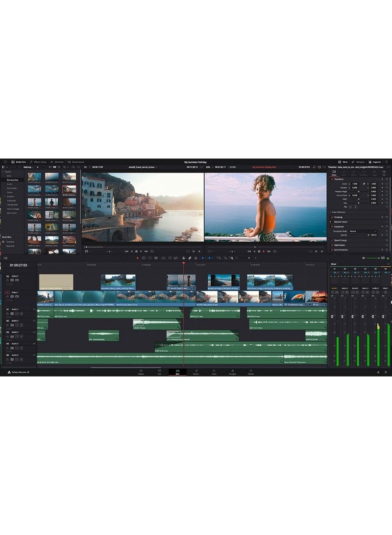
Task: Enable loop playback in the timeline viewer
Action: pyautogui.click(x=275, y=251)
